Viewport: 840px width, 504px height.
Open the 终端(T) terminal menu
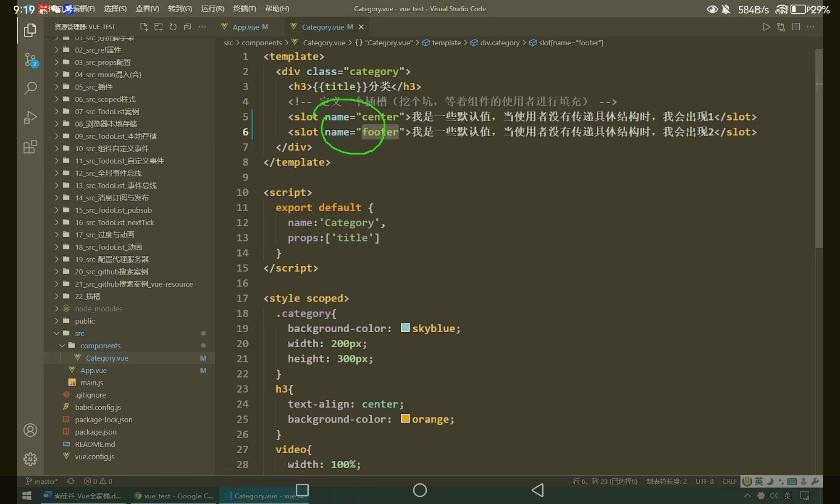[x=244, y=9]
